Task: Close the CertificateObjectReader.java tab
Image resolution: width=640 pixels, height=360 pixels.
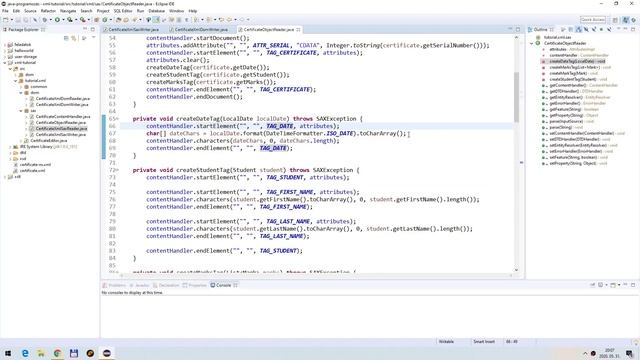Action: coord(298,30)
